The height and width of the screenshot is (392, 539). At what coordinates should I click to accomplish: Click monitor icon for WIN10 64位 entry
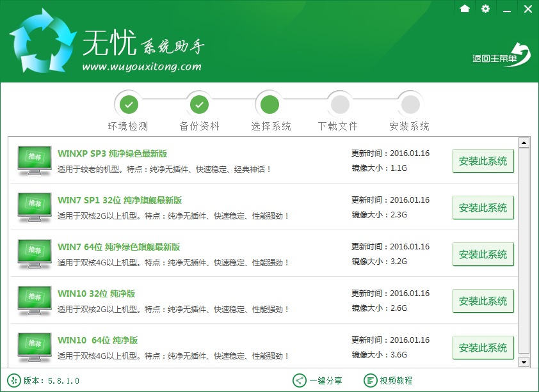click(x=35, y=347)
